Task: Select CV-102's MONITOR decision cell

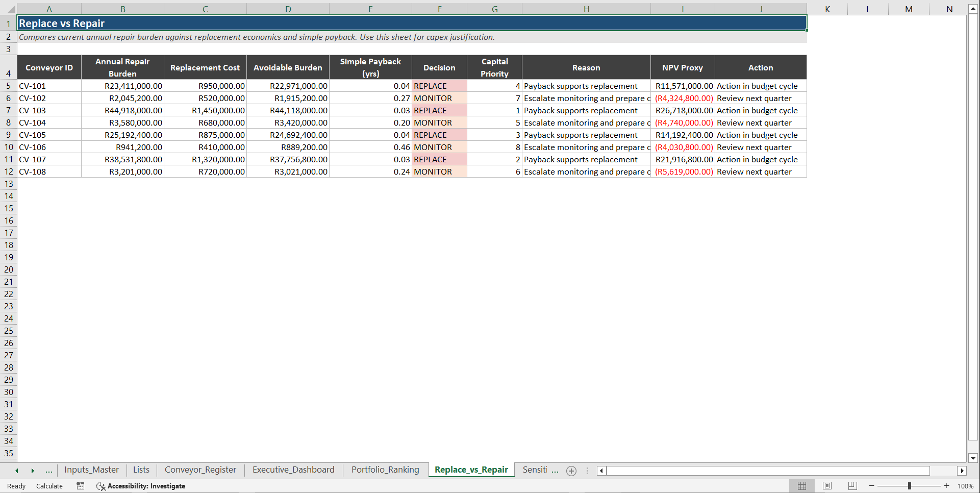Action: tap(439, 98)
